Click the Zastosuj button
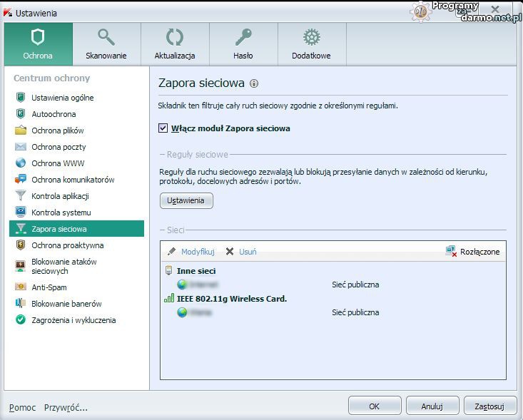 [x=490, y=406]
